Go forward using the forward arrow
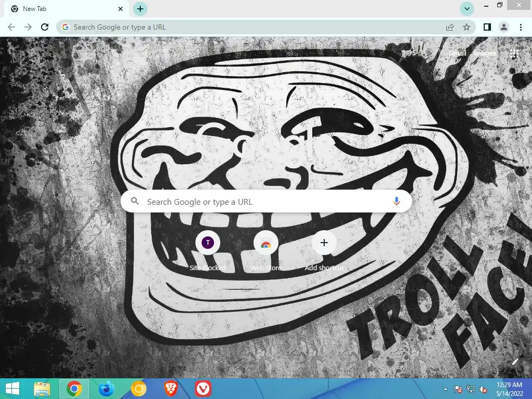The image size is (532, 399). point(28,27)
